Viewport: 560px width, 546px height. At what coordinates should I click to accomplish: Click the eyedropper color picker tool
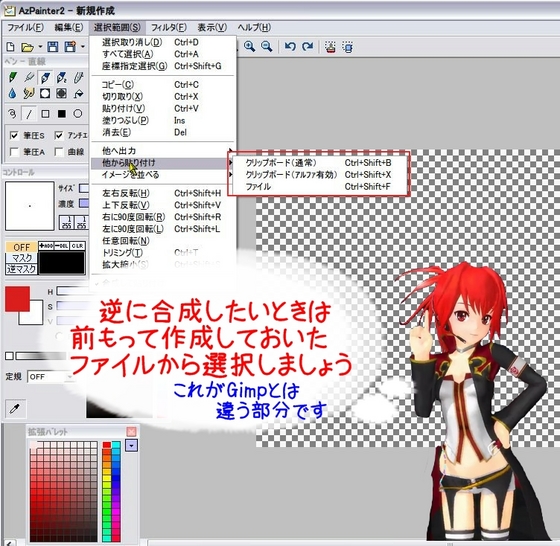click(x=15, y=409)
